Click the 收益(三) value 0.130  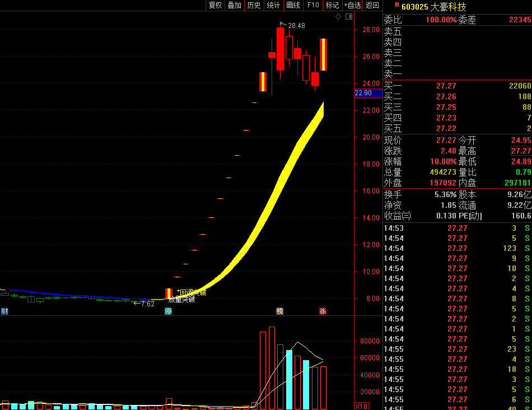click(446, 216)
